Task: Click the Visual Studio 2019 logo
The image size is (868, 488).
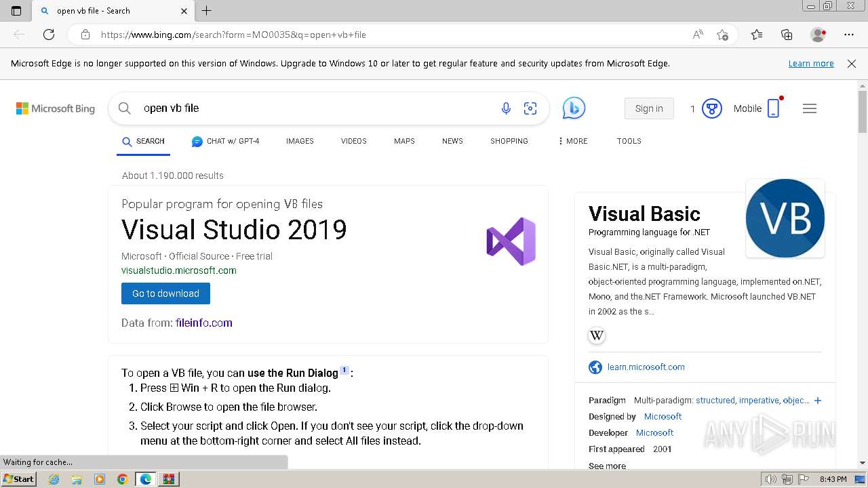Action: click(511, 241)
